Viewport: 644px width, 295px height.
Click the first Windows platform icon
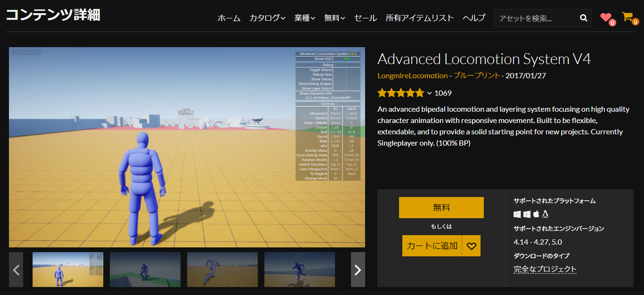click(517, 214)
